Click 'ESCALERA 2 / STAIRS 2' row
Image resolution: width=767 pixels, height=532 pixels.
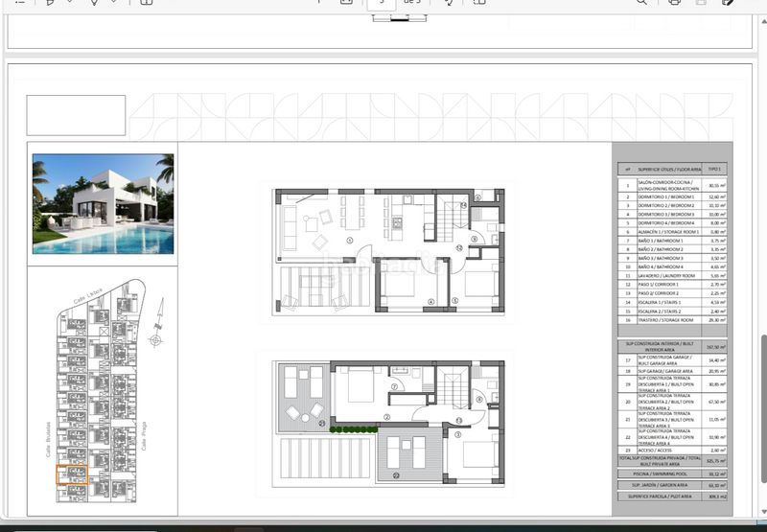click(x=672, y=312)
